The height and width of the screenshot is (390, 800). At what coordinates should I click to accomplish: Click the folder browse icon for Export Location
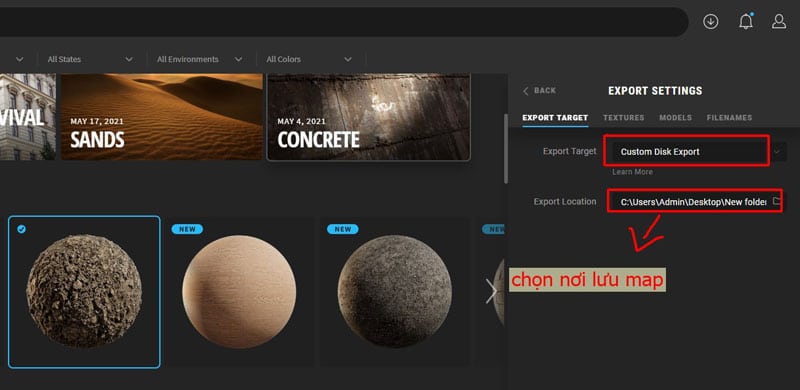pyautogui.click(x=777, y=201)
